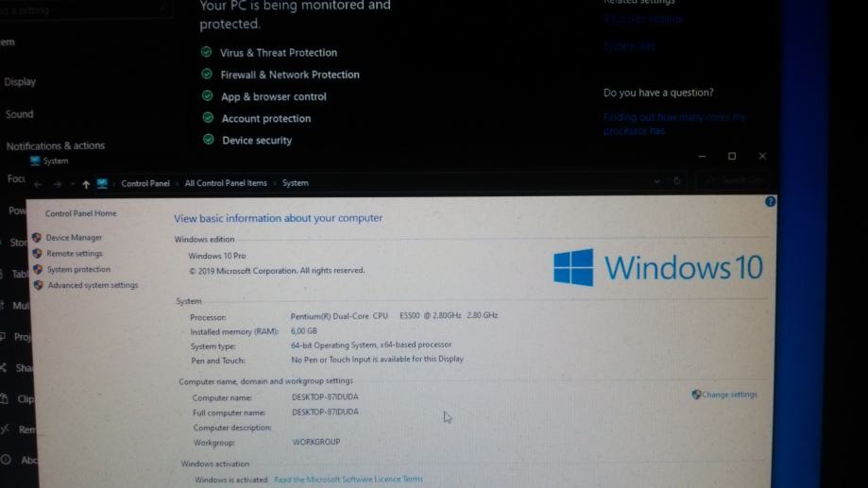The width and height of the screenshot is (868, 488).
Task: Close the System window
Action: click(x=762, y=157)
